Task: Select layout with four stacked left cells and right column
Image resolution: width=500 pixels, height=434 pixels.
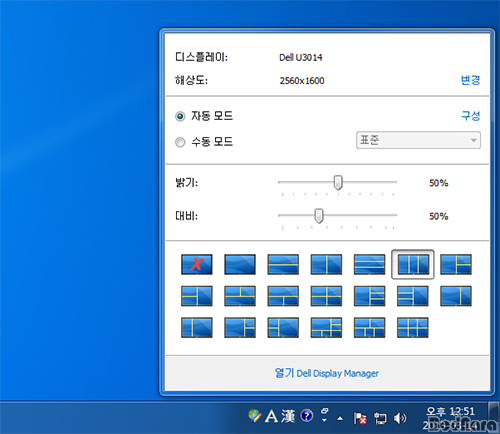Action: (x=413, y=296)
